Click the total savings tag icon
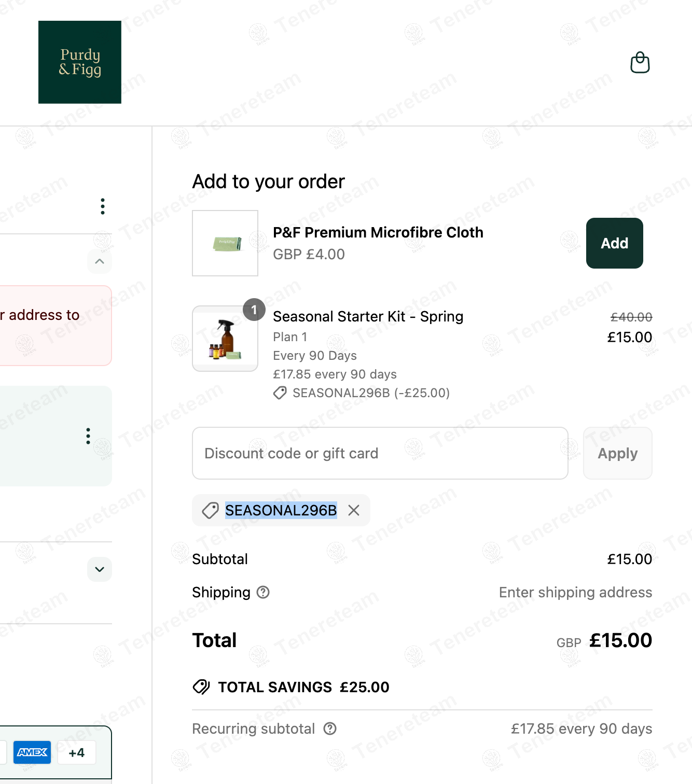Image resolution: width=692 pixels, height=784 pixels. (x=201, y=687)
